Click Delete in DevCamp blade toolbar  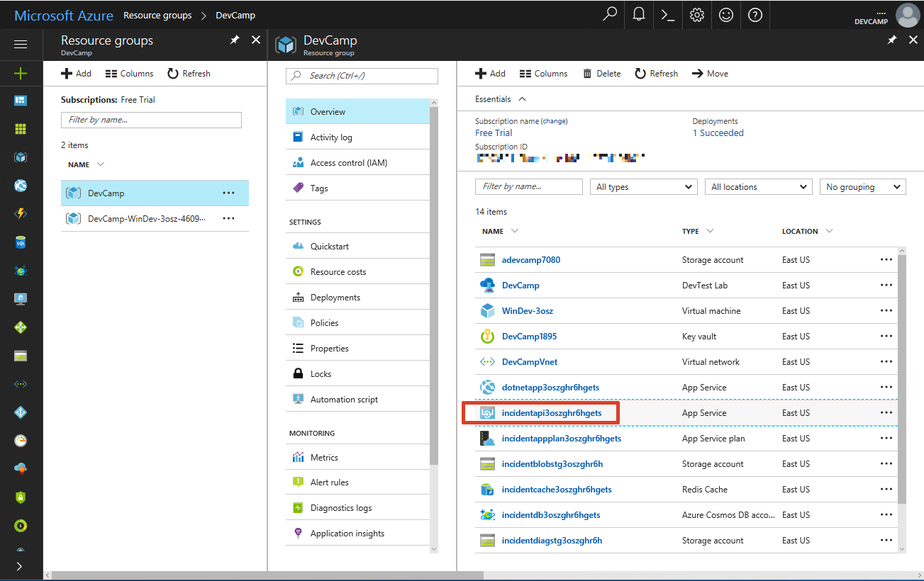click(x=601, y=73)
